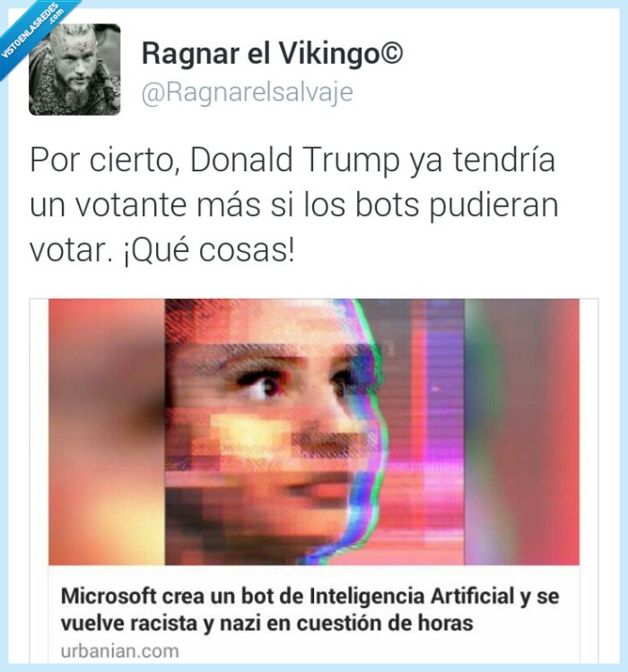Click the blurred red left panel of image
Viewport: 628px width, 672px height.
[x=106, y=432]
